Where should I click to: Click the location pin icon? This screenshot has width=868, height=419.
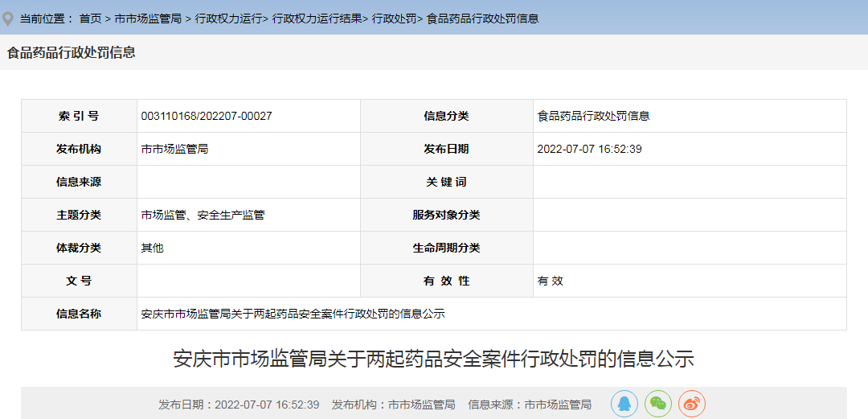coord(8,18)
